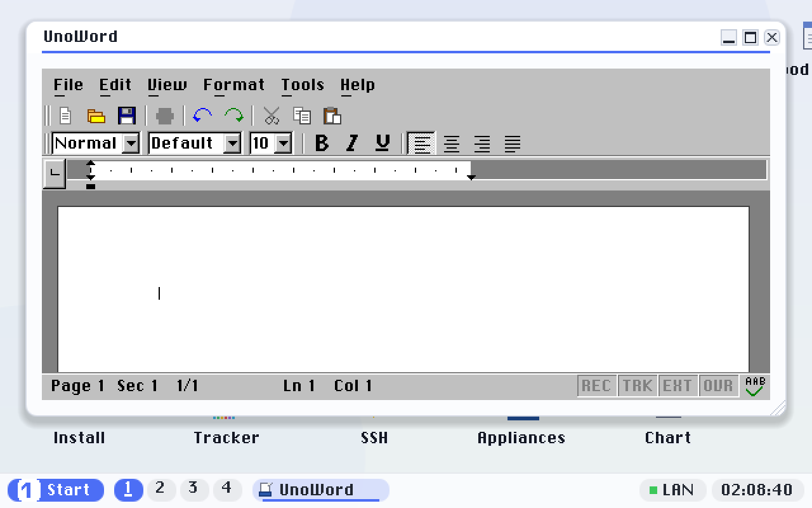Select left text alignment
The image size is (812, 508).
point(421,144)
